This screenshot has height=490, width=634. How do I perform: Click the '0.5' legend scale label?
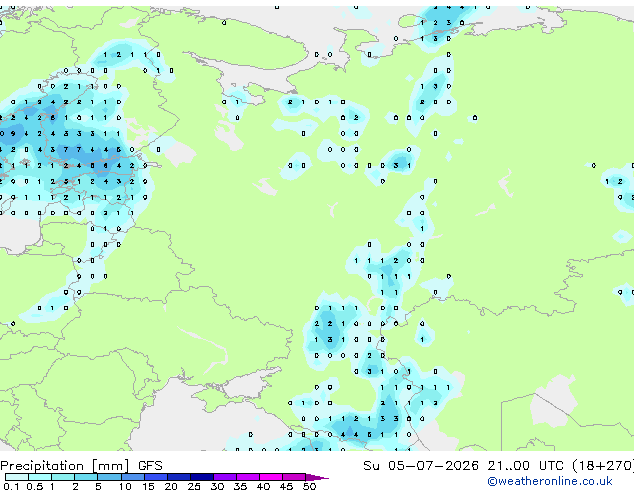(34, 486)
